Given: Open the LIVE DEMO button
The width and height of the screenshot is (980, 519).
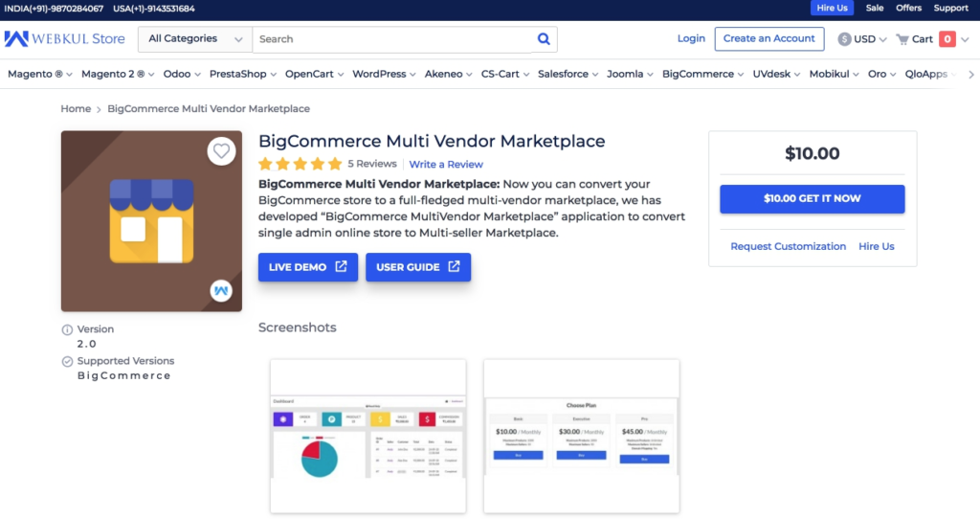Looking at the screenshot, I should [x=308, y=267].
